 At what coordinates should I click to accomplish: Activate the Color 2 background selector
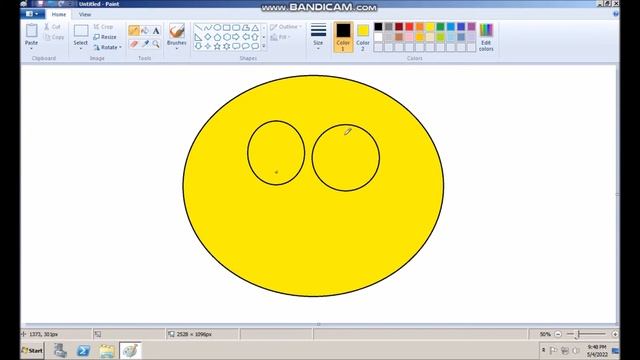click(x=362, y=37)
